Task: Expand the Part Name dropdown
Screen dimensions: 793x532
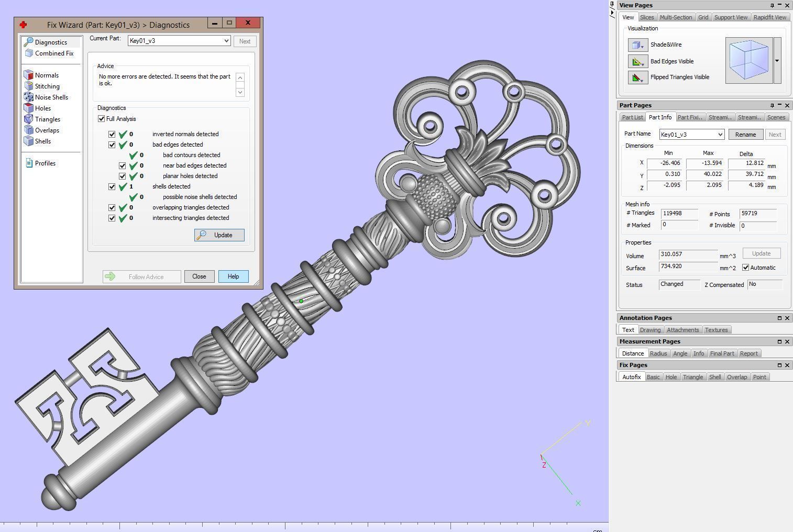Action: tap(720, 135)
